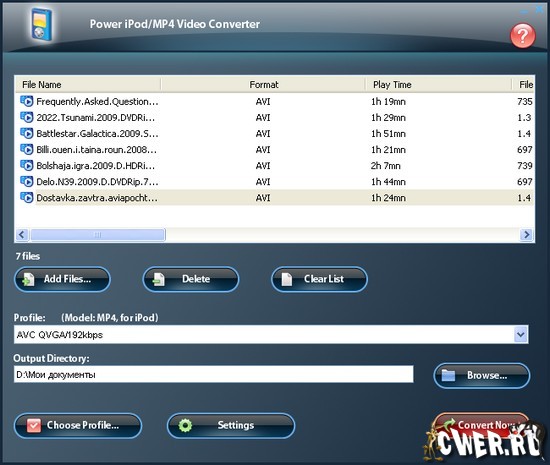Click the iPod app logo icon

coord(41,25)
